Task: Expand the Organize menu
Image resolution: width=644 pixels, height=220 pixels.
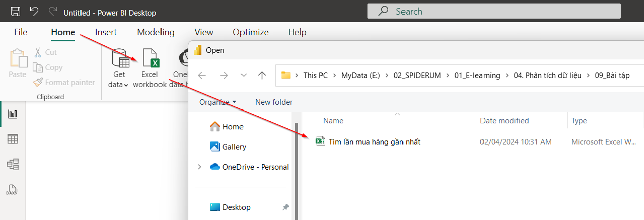Action: point(218,102)
